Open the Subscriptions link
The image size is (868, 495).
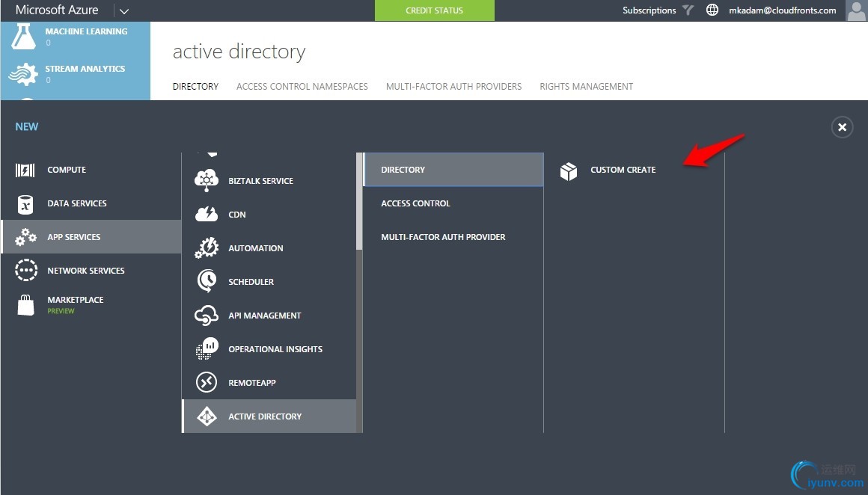(x=649, y=10)
